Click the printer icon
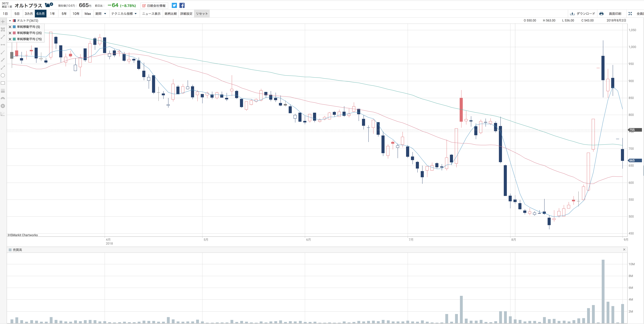The width and height of the screenshot is (644, 324). pyautogui.click(x=601, y=14)
